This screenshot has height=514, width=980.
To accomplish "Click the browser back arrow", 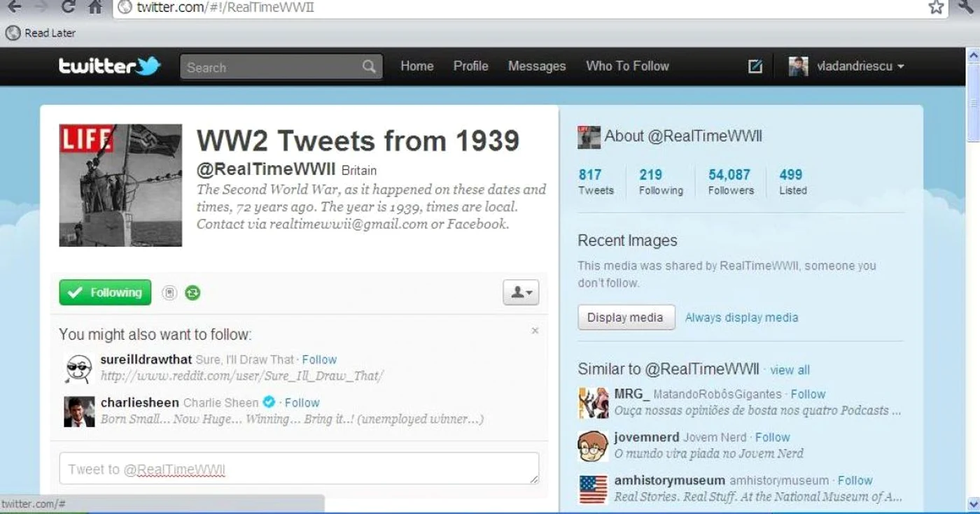I will click(14, 7).
